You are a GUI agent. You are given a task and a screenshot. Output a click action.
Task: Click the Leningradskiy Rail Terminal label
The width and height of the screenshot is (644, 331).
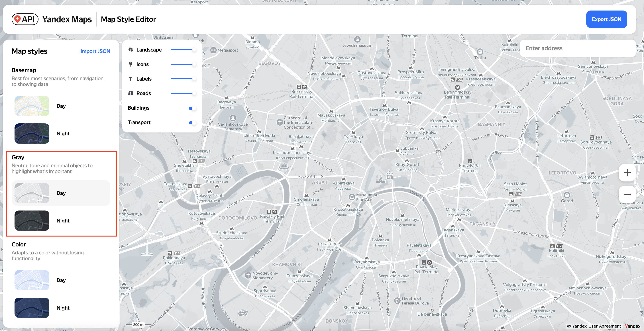[x=458, y=95]
